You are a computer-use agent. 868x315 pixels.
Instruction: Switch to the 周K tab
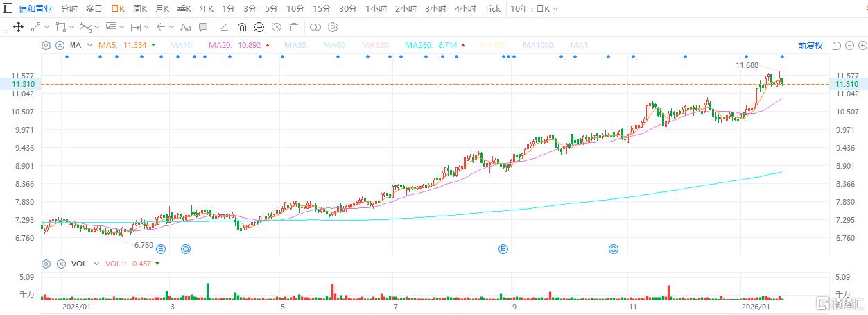[140, 9]
